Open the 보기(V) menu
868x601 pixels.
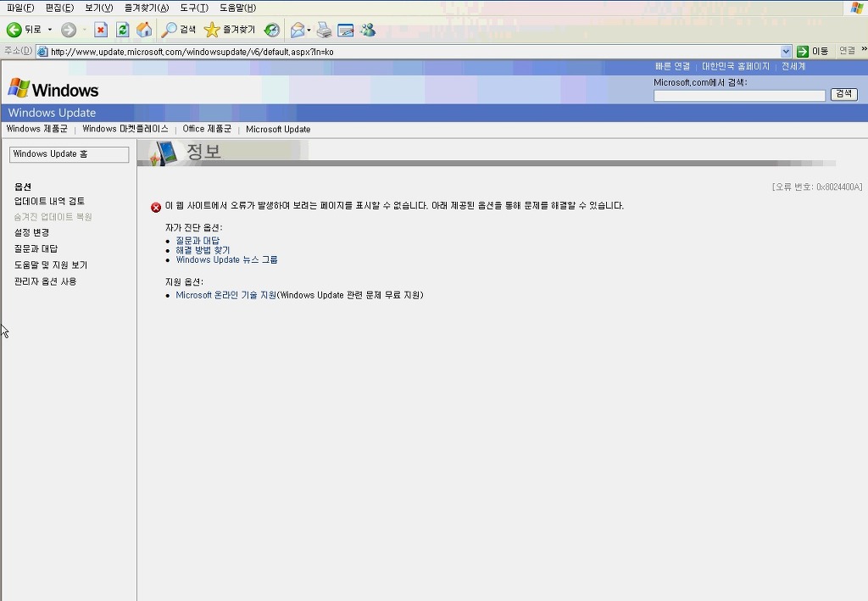coord(98,8)
